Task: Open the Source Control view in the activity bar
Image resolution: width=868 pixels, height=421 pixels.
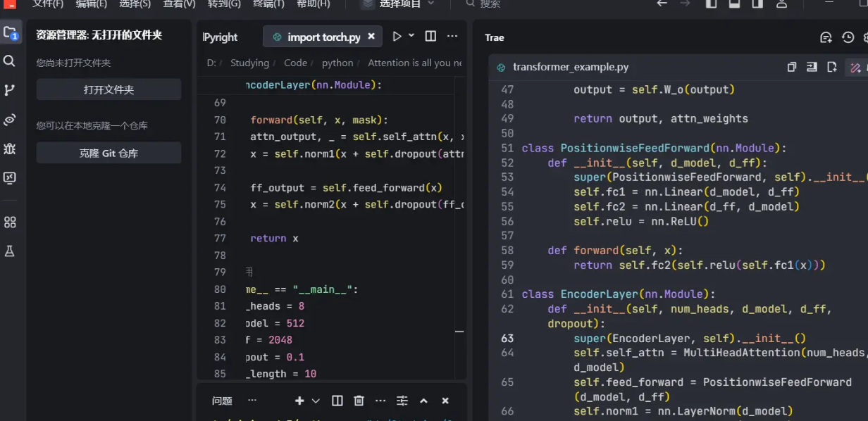Action: pos(10,90)
